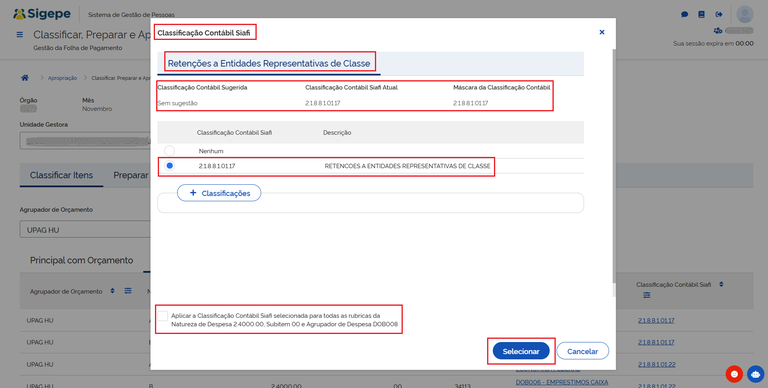
Task: Open Agrupador de Orçamento dropdown showing UPAG HU
Action: pyautogui.click(x=85, y=230)
